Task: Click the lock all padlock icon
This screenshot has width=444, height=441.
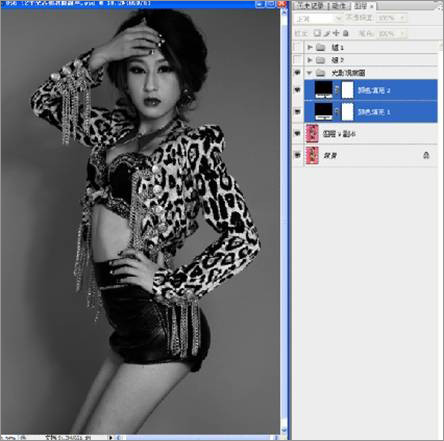Action: pos(346,33)
